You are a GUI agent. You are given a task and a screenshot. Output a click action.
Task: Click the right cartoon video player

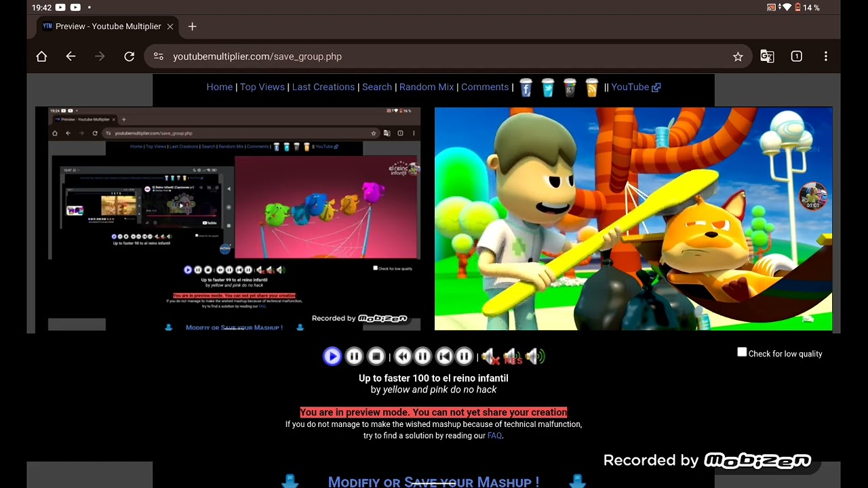(x=633, y=218)
